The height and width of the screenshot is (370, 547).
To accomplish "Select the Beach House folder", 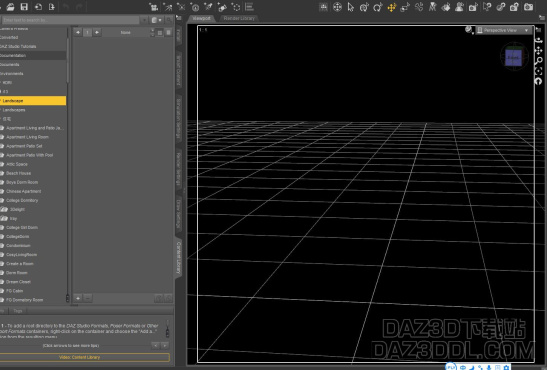I will [18, 173].
